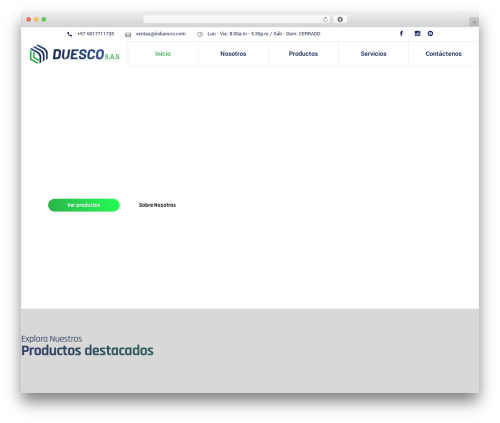Click the Productos destacados heading
The image size is (500, 423).
(87, 350)
